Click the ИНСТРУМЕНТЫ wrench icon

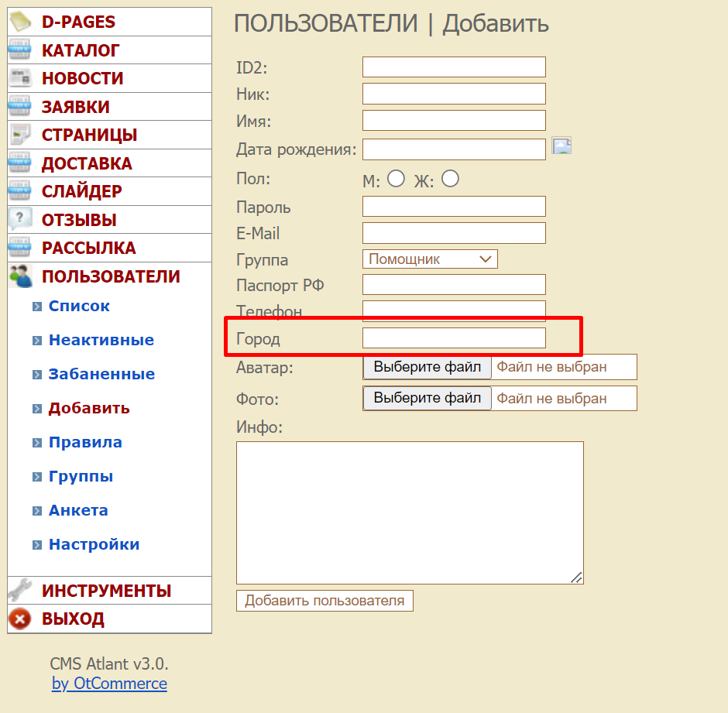pyautogui.click(x=20, y=591)
